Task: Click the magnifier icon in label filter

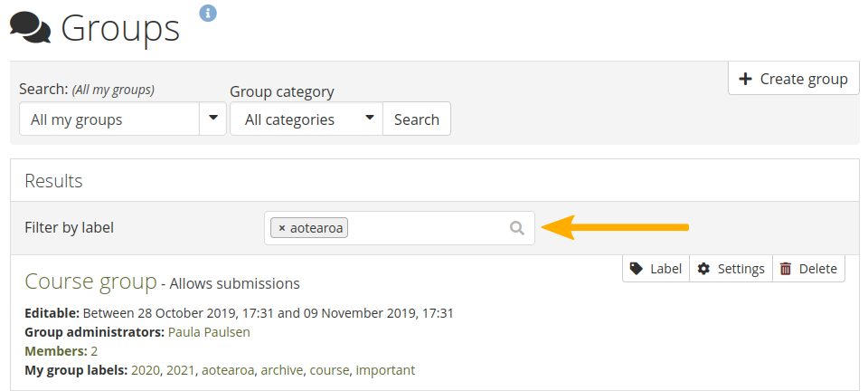Action: 517,228
